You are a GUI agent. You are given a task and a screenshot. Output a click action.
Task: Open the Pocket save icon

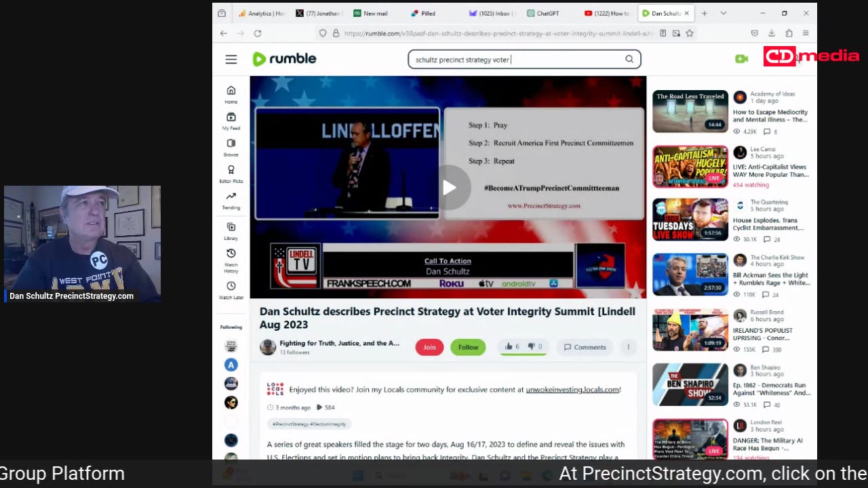pyautogui.click(x=755, y=33)
